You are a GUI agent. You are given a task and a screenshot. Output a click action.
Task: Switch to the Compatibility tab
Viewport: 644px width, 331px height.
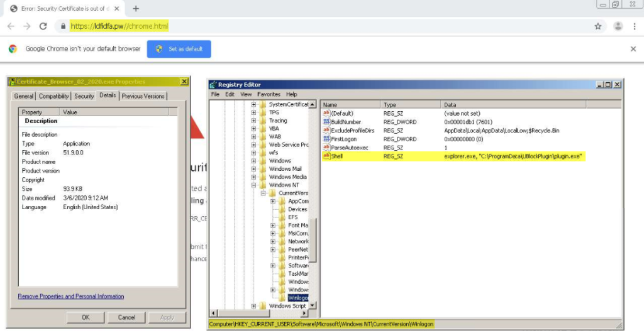click(53, 96)
